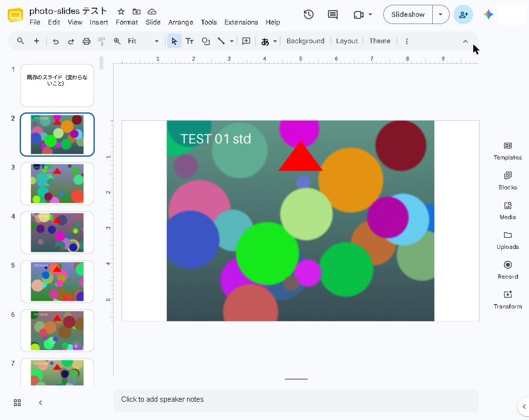Open the toolbar more options menu
This screenshot has width=529, height=420.
406,41
